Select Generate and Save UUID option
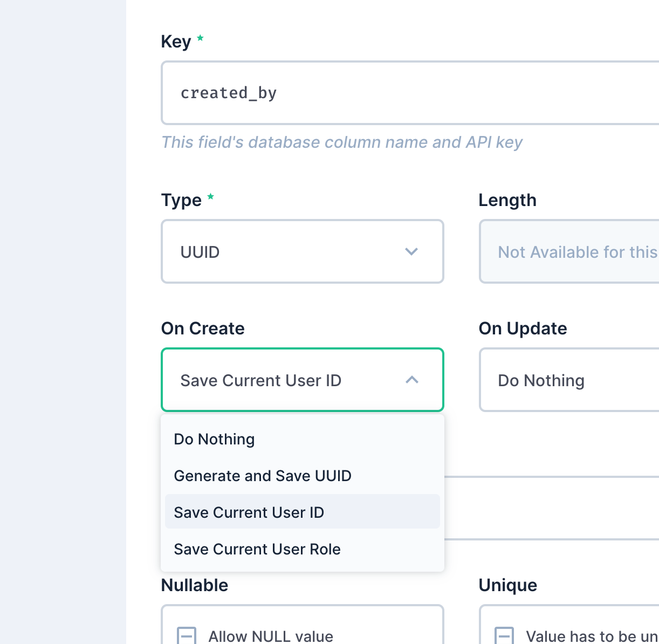This screenshot has height=644, width=659. [263, 476]
